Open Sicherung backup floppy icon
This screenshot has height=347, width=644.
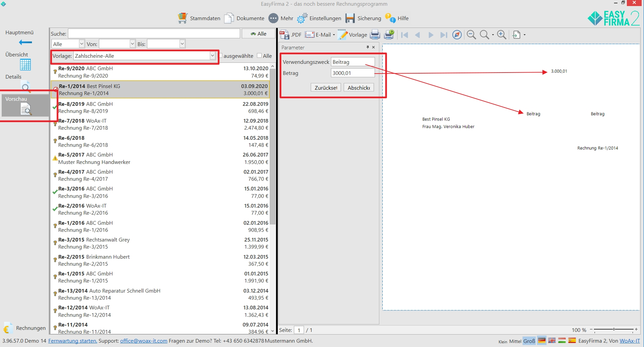pos(350,18)
